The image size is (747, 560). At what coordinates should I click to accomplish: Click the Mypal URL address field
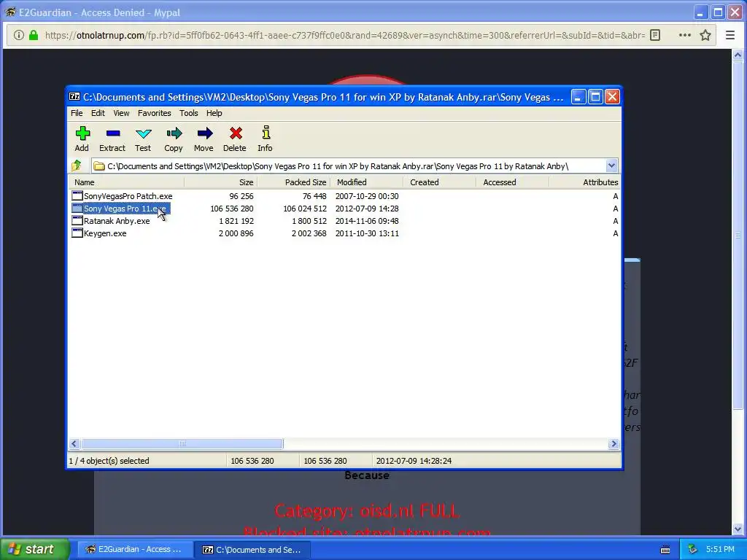(x=345, y=35)
